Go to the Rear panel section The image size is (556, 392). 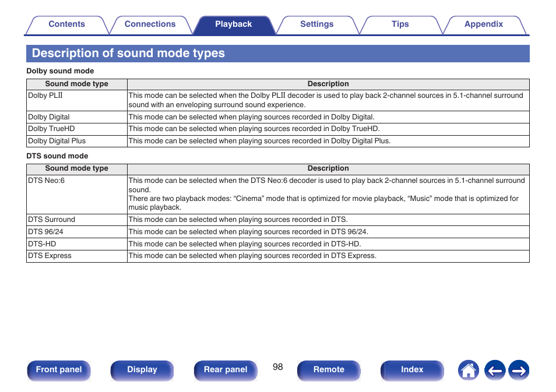[226, 370]
